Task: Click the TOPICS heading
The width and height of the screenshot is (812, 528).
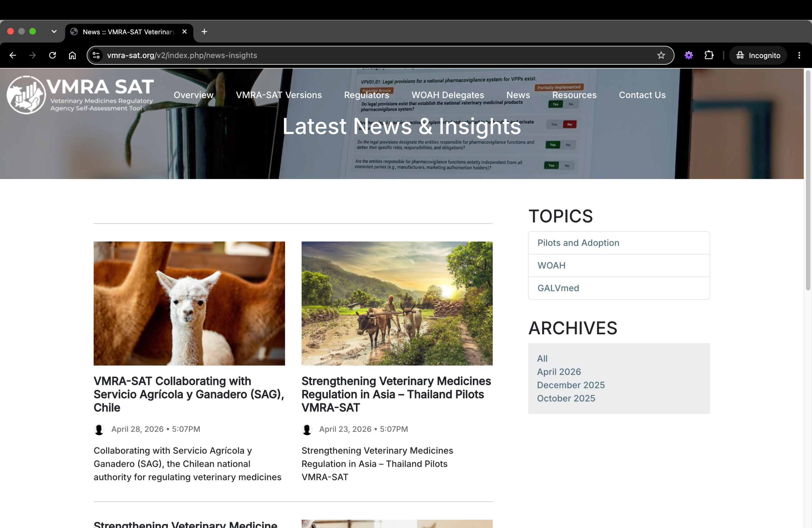Action: (561, 216)
